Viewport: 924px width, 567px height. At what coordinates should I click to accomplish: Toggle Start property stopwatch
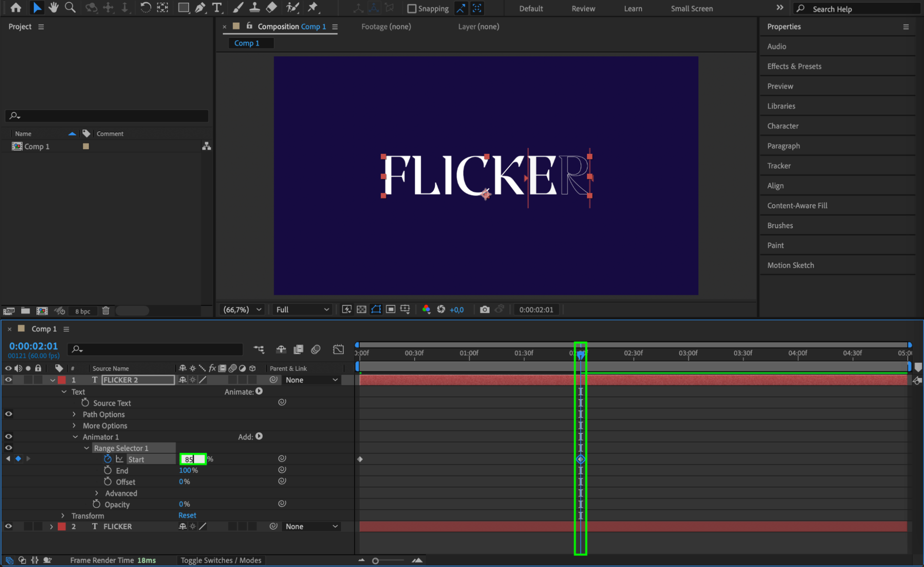pos(108,459)
